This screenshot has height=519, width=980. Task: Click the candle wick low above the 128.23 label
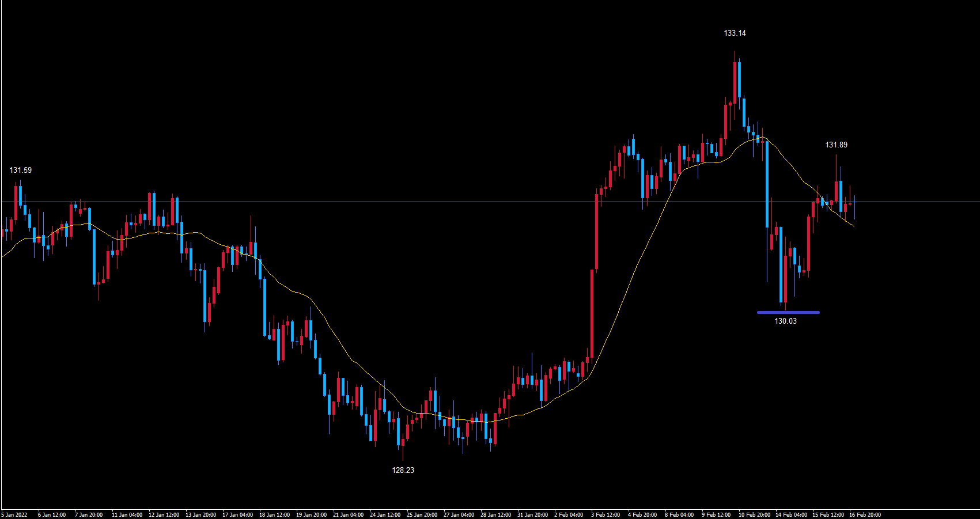[x=403, y=455]
